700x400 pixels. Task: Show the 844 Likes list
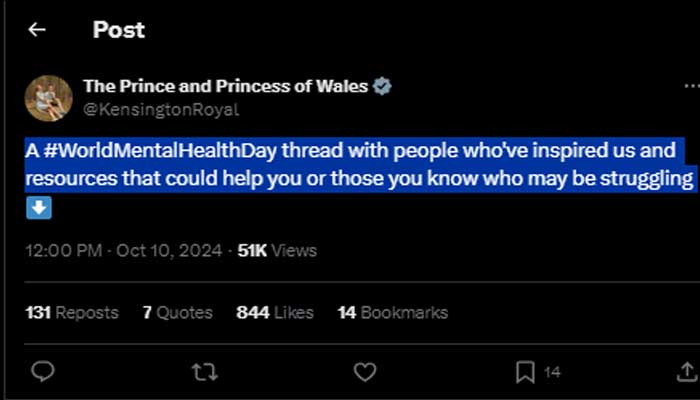[275, 313]
